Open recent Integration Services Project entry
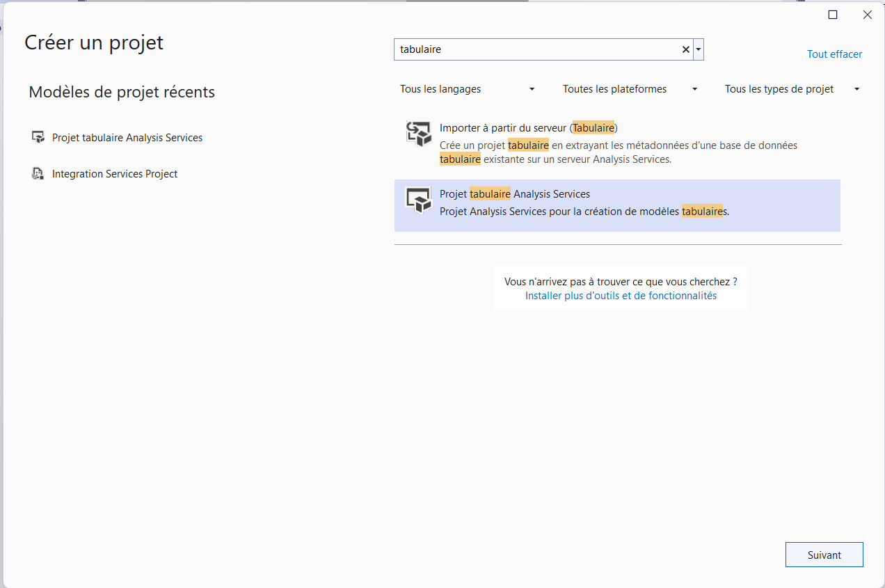 [115, 174]
